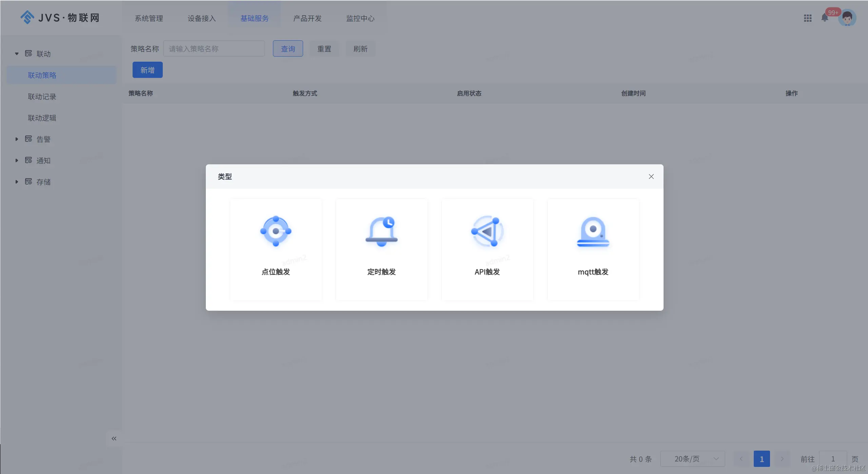The image size is (868, 474).
Task: Pick the API触发 type icon
Action: click(x=487, y=231)
